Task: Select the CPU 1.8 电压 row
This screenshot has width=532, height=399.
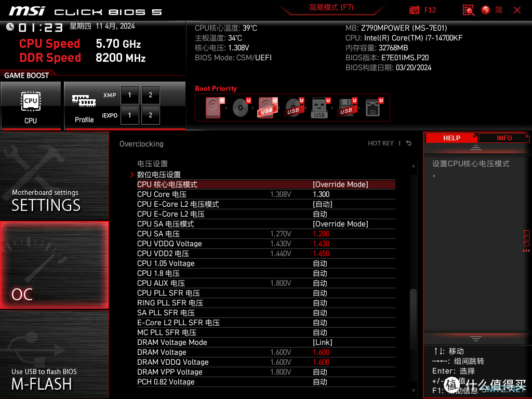Action: click(x=266, y=273)
